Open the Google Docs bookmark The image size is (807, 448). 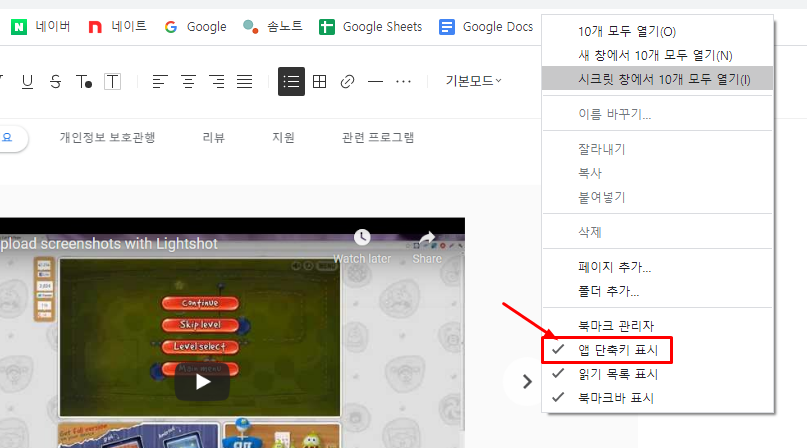(486, 26)
